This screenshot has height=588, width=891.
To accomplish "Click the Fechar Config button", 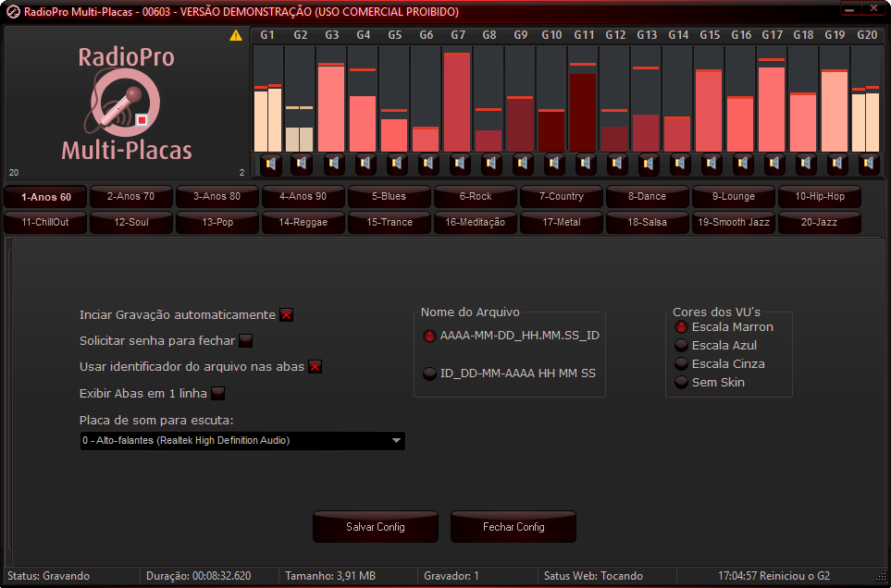I will 514,527.
